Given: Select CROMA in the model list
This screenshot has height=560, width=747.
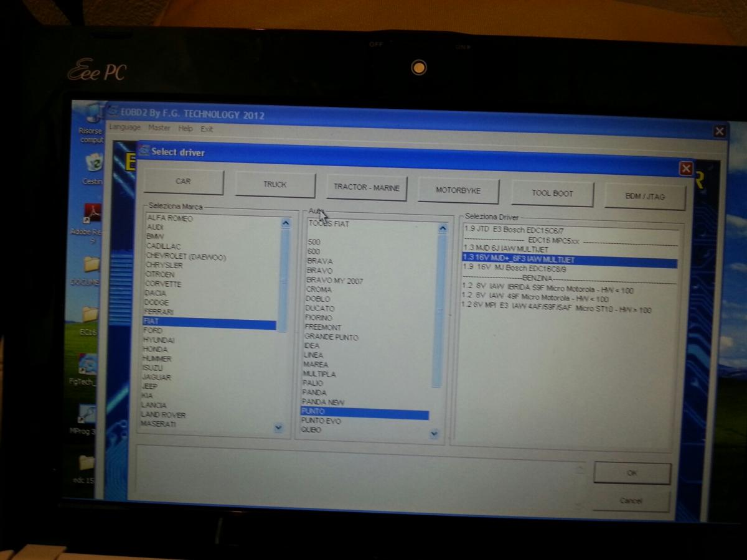Looking at the screenshot, I should tap(319, 289).
